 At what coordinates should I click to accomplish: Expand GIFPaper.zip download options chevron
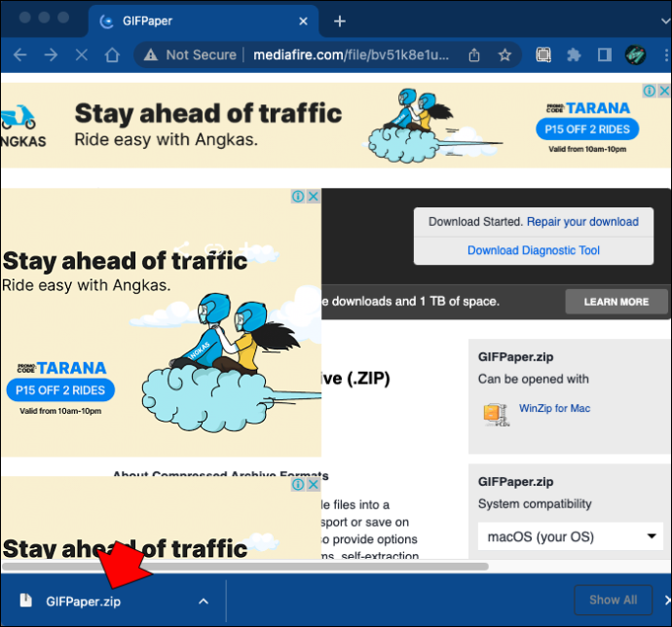(x=204, y=602)
